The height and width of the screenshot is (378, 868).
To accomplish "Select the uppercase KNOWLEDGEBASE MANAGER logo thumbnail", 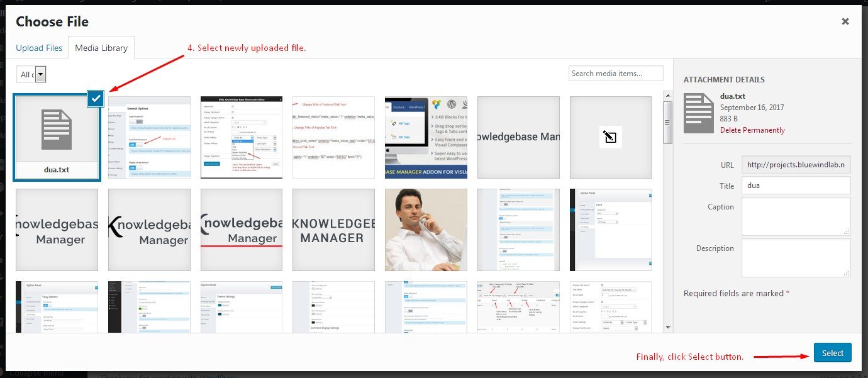I will click(x=334, y=230).
